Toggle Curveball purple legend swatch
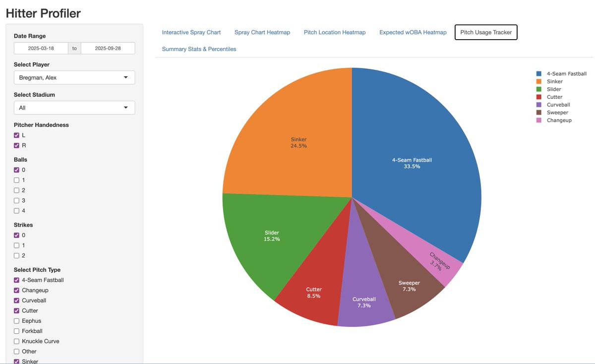Screen dimensions: 595x364 pos(539,105)
